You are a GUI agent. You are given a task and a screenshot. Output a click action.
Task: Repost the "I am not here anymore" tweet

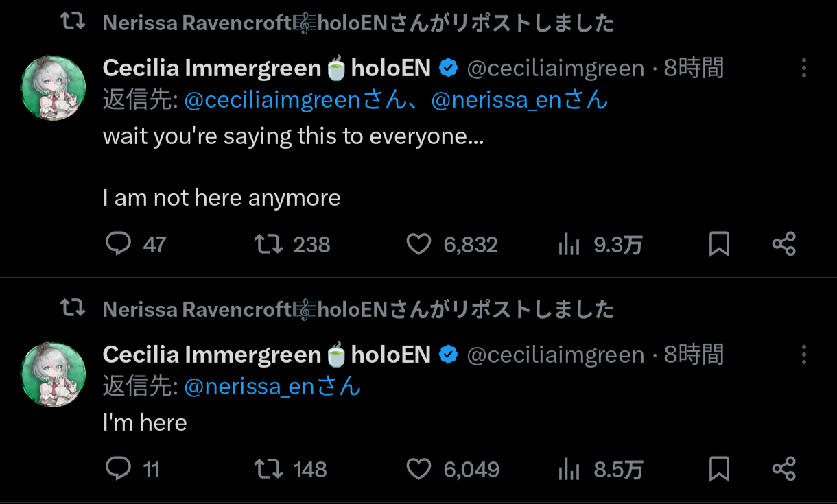pos(268,244)
